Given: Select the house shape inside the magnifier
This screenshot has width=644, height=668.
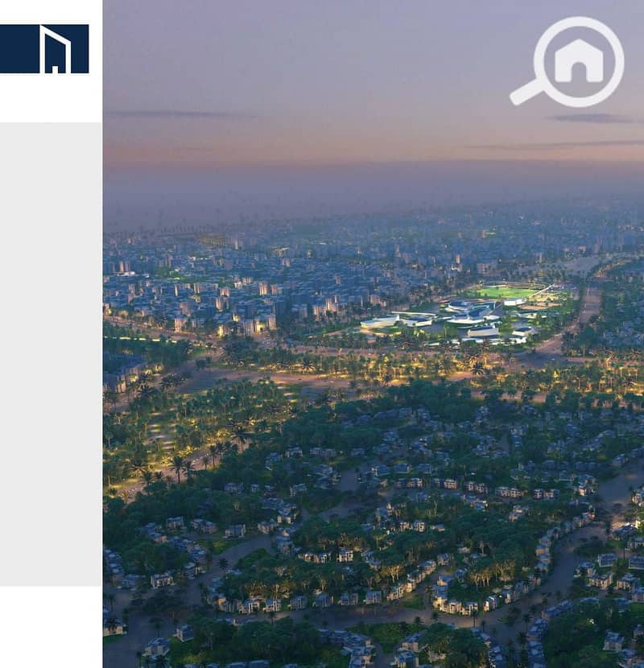Looking at the screenshot, I should (x=579, y=60).
